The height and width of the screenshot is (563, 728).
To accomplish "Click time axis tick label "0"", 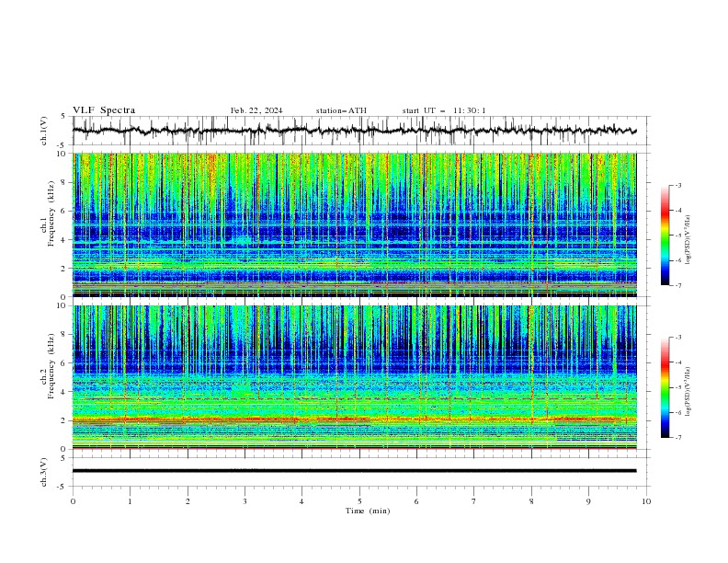I will (73, 501).
